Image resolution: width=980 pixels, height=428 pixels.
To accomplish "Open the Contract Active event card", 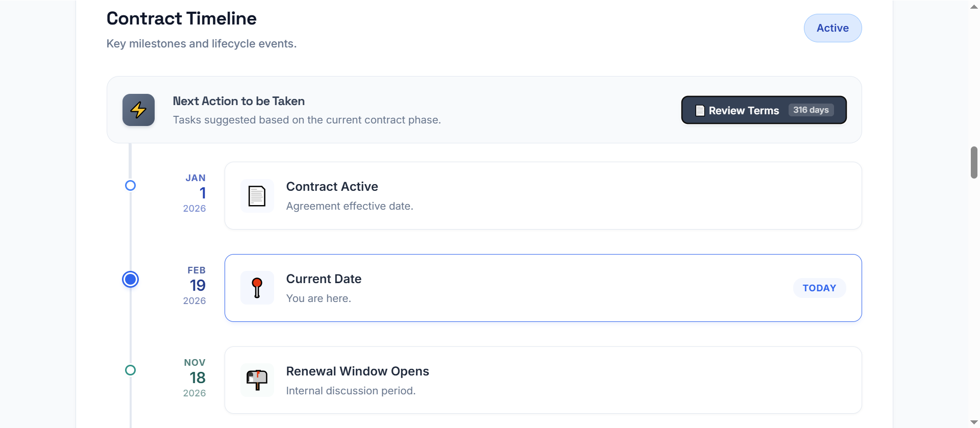I will click(x=543, y=195).
